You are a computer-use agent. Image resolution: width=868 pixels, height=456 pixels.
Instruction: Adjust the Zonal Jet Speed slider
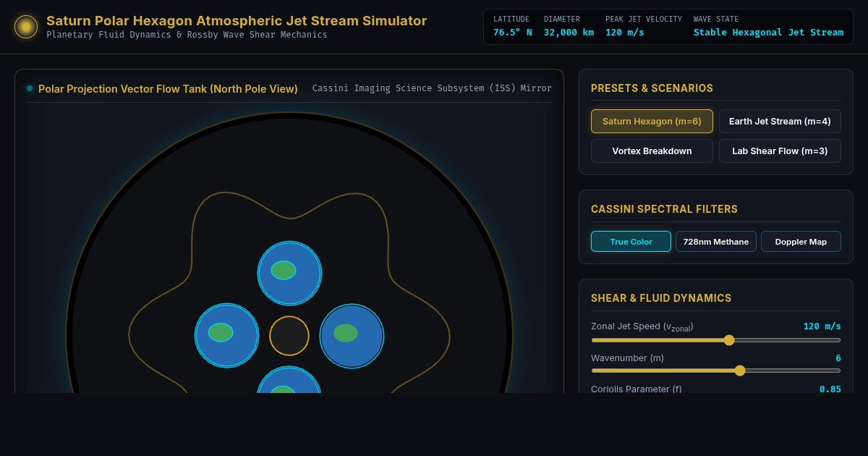click(716, 340)
